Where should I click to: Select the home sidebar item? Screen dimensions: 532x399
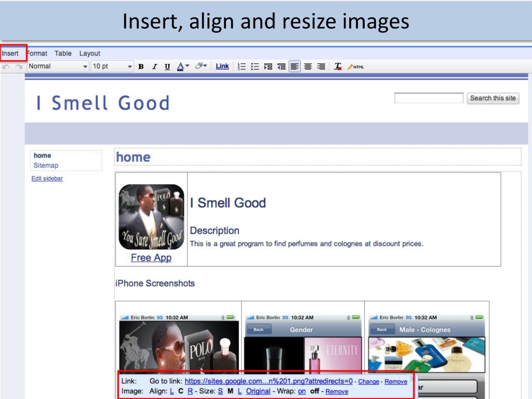[x=43, y=155]
